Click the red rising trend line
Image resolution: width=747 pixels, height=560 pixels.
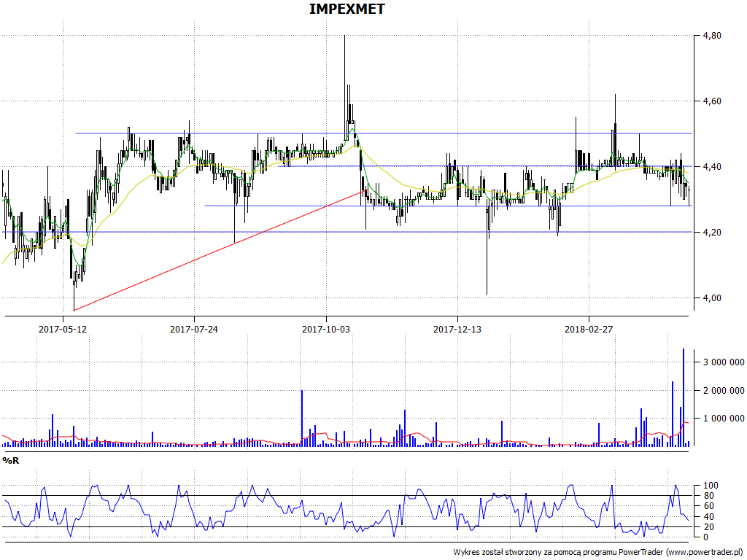[x=220, y=250]
